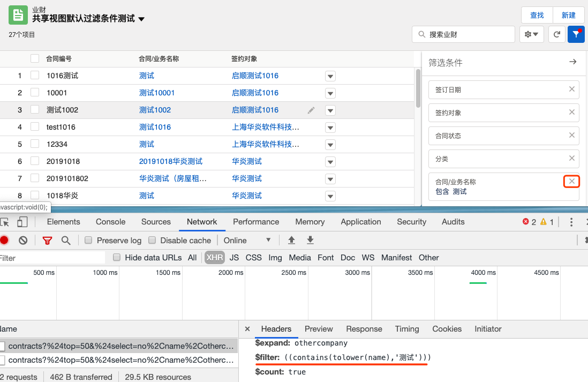Click the table vertical scrollbar

[418, 88]
